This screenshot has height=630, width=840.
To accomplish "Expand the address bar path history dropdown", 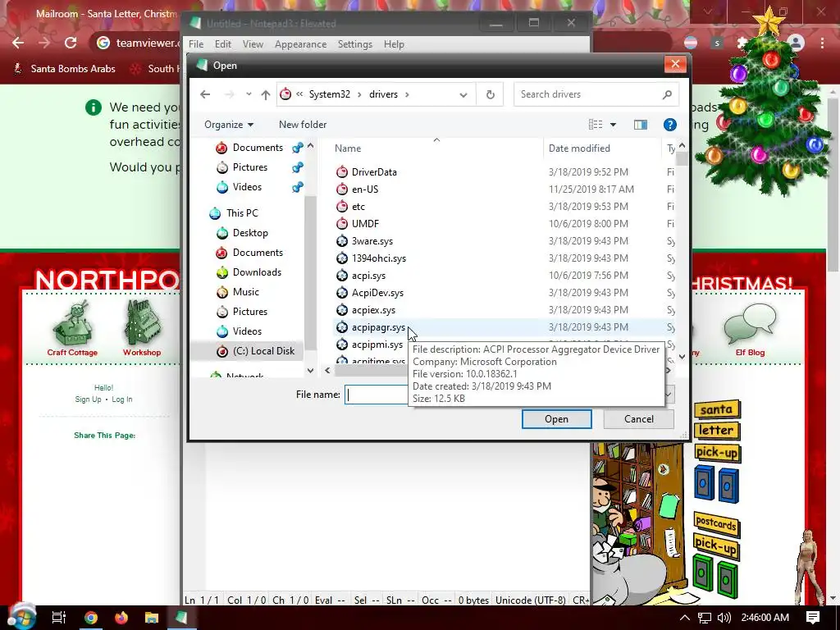I will pos(463,95).
